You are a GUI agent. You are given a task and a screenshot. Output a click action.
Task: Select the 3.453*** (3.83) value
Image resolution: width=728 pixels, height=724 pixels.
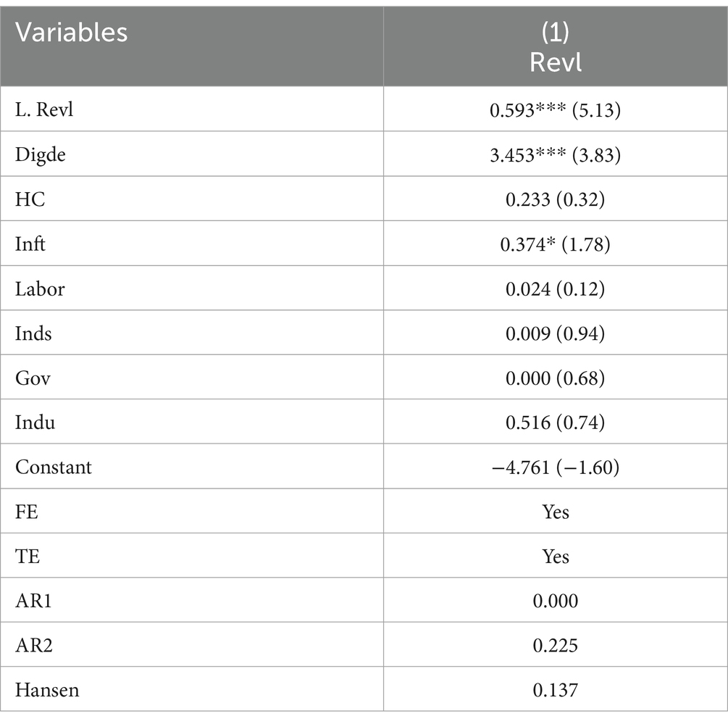[x=556, y=154]
